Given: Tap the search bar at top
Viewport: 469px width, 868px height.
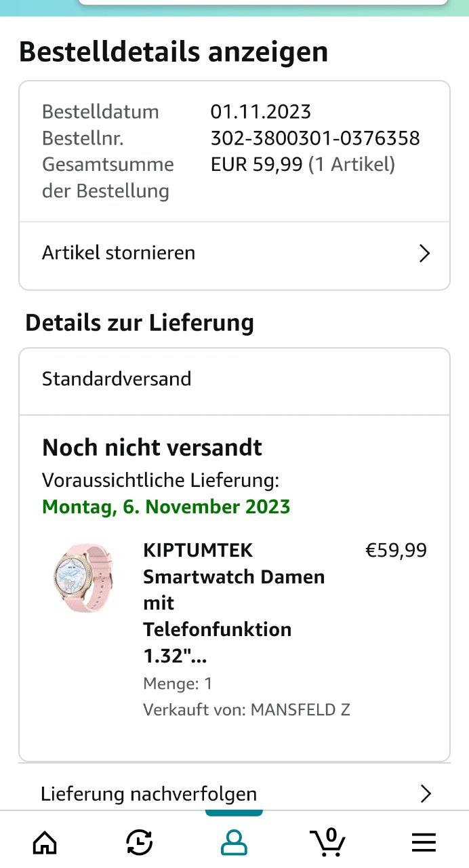Looking at the screenshot, I should pyautogui.click(x=263, y=3).
